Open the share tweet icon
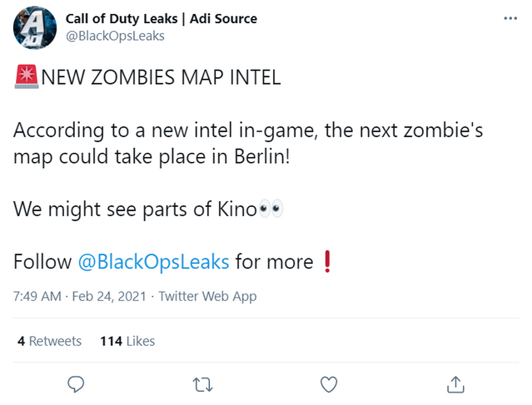532x405 pixels. (x=456, y=383)
